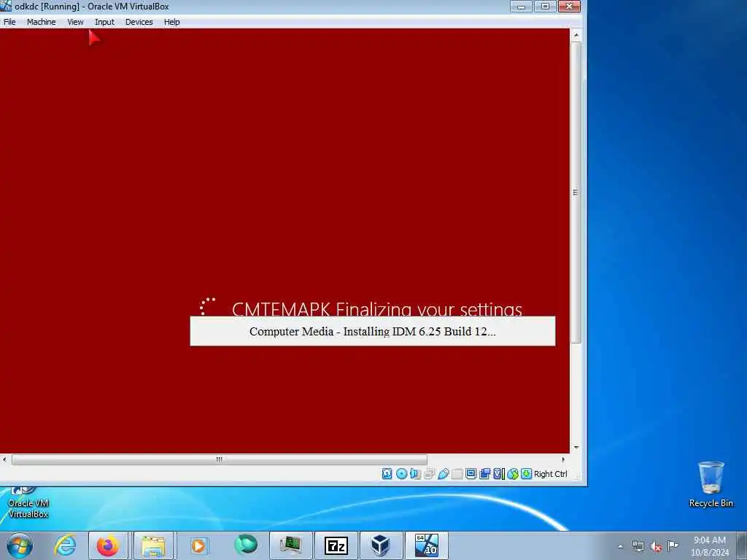Select the Oracle VM VirtualBox desktop shortcut
Image resolution: width=747 pixels, height=560 pixels.
coord(28,503)
